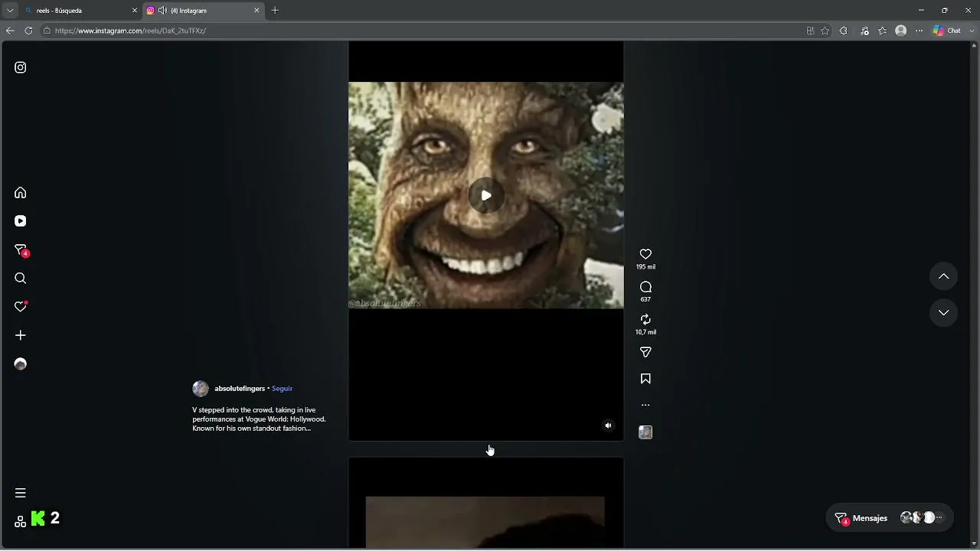Create a new post with the plus icon
The width and height of the screenshot is (980, 551).
tap(21, 335)
